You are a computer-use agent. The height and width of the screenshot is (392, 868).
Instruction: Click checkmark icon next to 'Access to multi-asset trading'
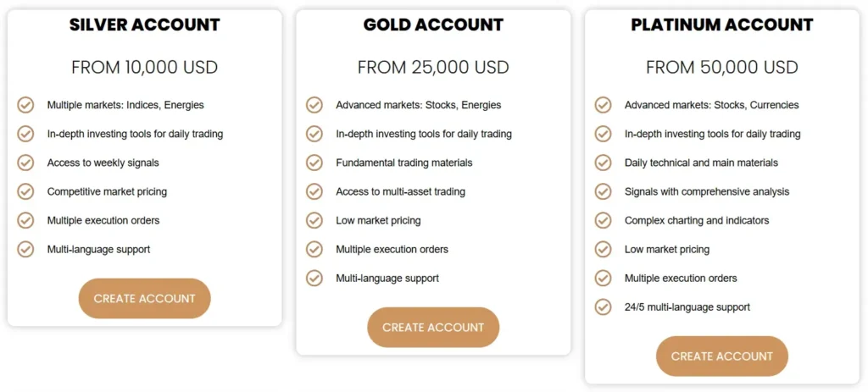[x=314, y=191]
